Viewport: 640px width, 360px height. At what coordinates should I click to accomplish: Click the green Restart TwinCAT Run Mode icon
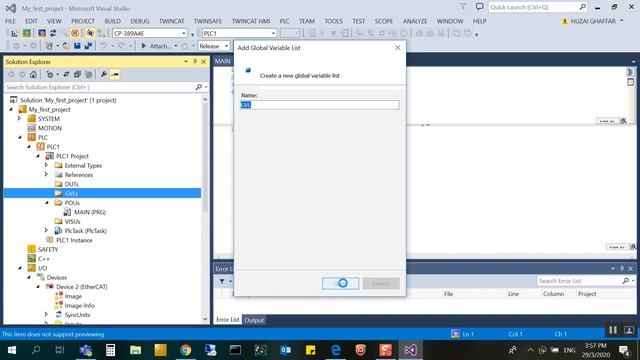(27, 33)
